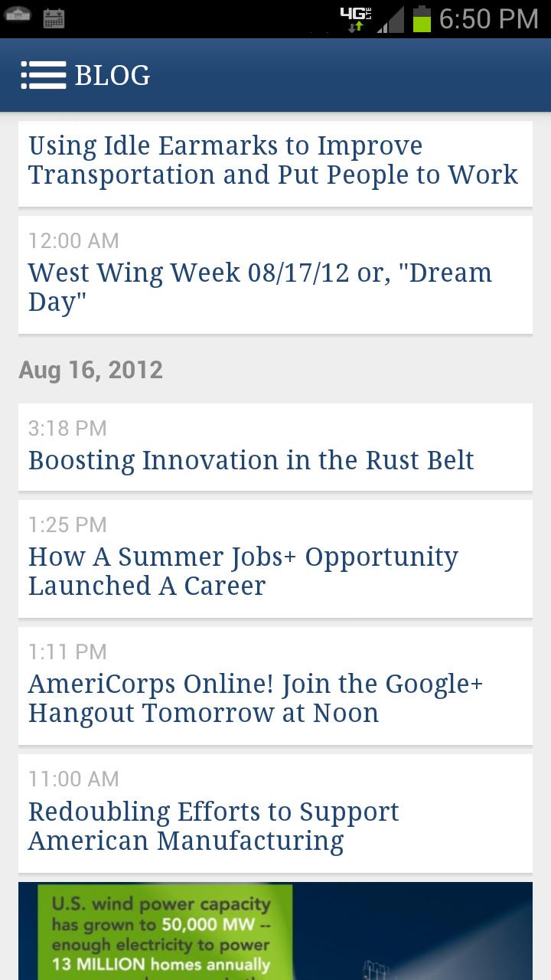This screenshot has height=980, width=551.
Task: Tap the 1:25 PM timestamp
Action: pos(67,524)
